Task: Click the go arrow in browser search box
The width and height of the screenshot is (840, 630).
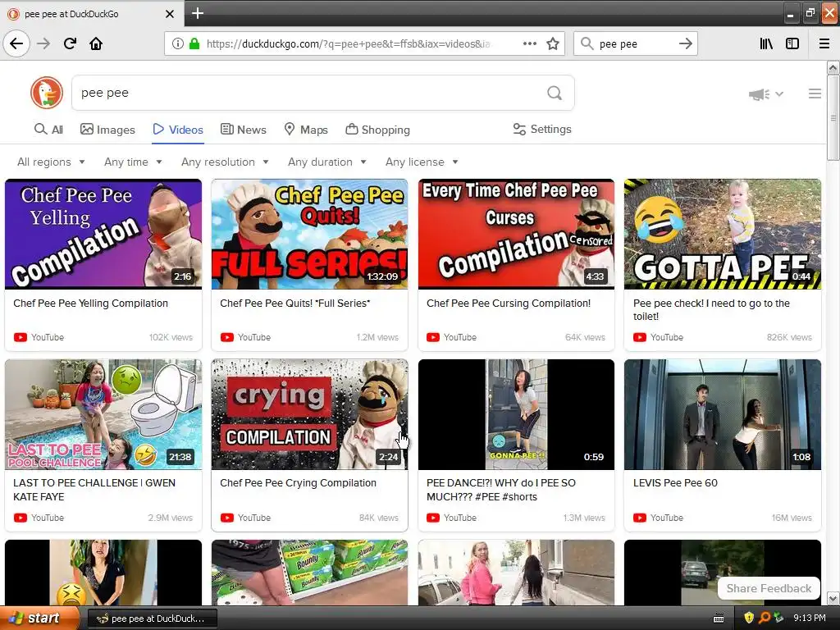Action: [x=685, y=43]
